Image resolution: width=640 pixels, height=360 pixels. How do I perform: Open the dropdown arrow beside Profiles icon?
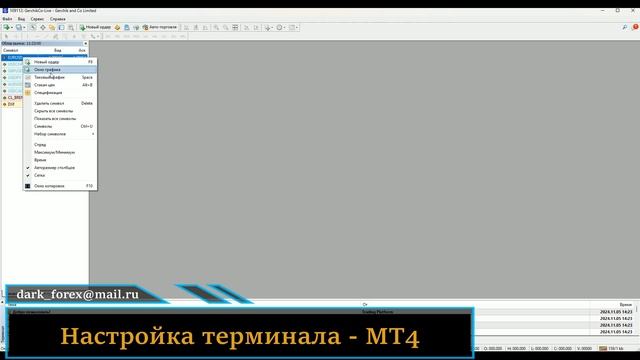24,27
